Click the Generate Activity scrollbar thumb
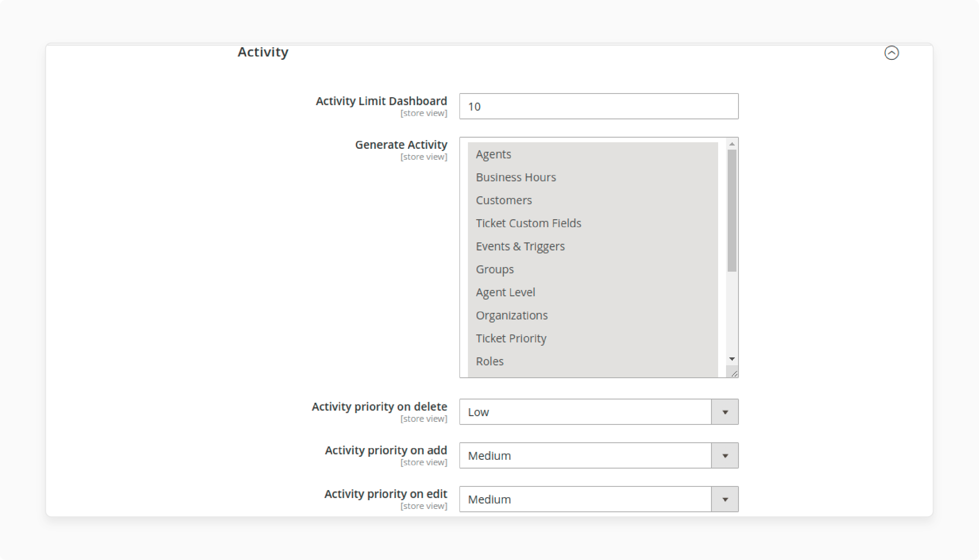The height and width of the screenshot is (560, 979). [732, 211]
